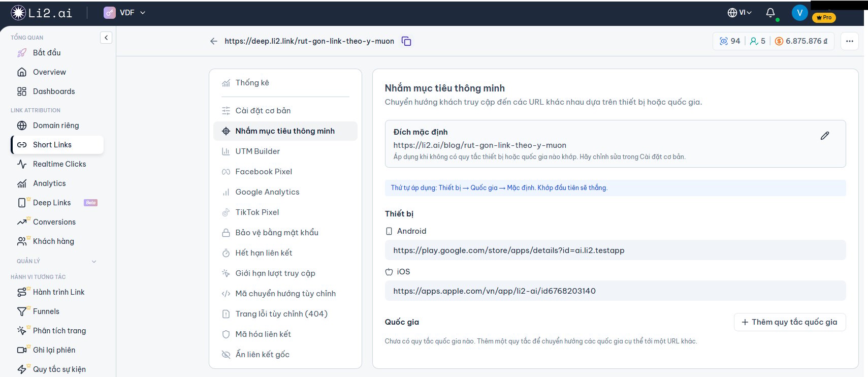Open the VDF workspace dropdown
This screenshot has width=868, height=377.
pyautogui.click(x=124, y=13)
